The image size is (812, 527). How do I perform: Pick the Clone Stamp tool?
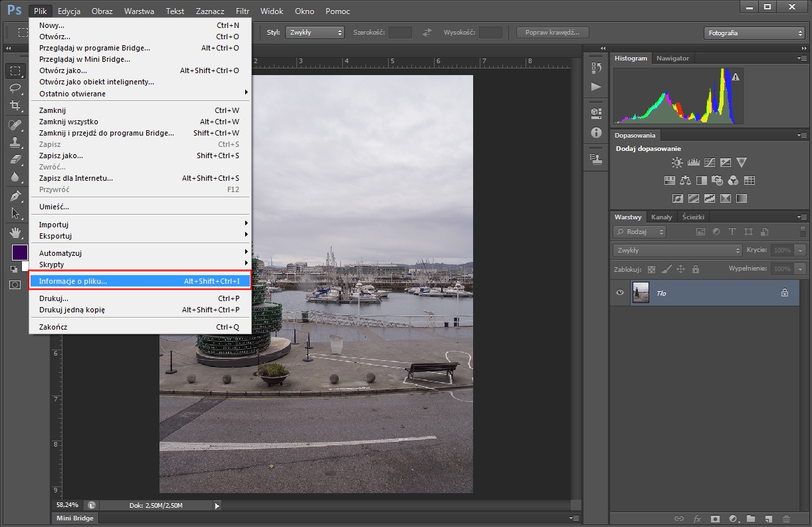(15, 142)
